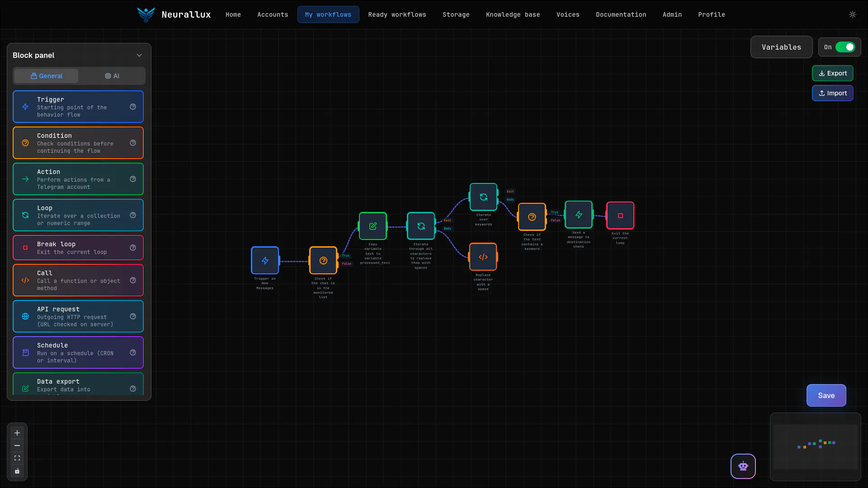Viewport: 868px width, 488px height.
Task: Open My workflows in navigation
Action: coord(328,14)
